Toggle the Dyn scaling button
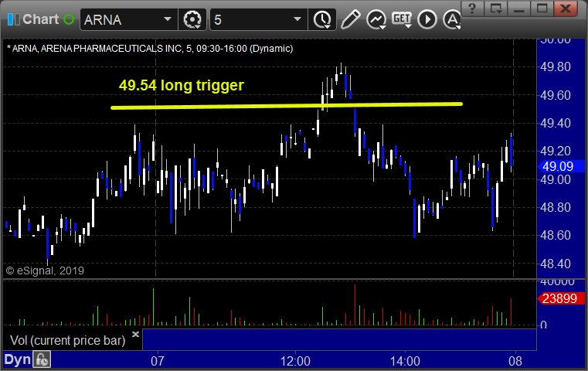The image size is (588, 371). (x=17, y=359)
